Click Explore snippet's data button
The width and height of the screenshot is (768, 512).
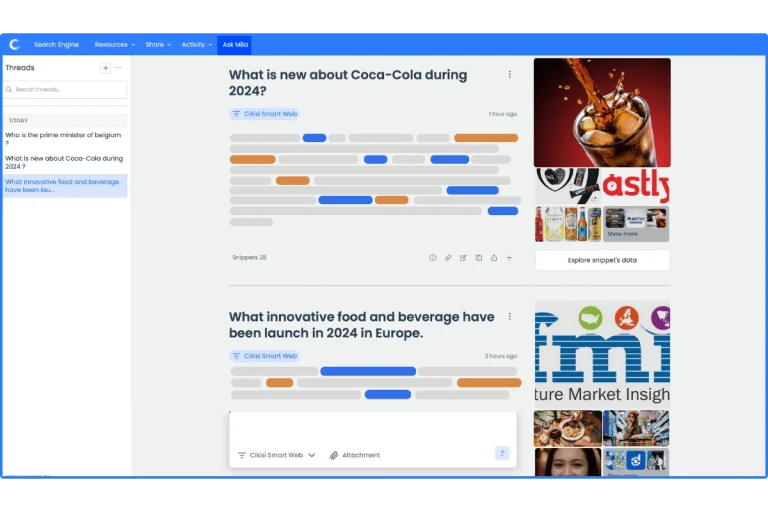point(602,260)
